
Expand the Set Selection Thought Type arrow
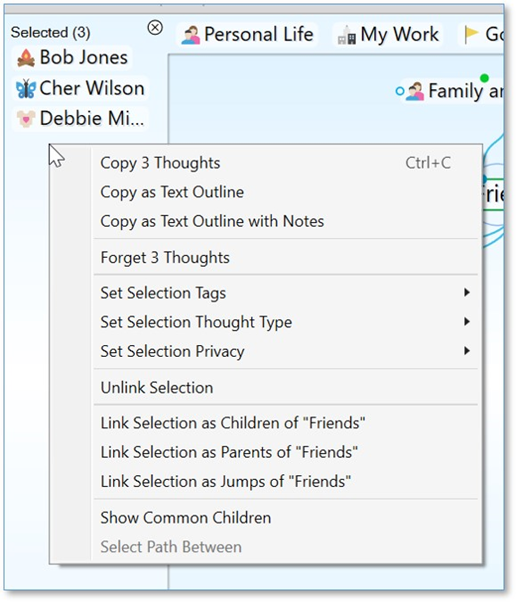tap(467, 321)
